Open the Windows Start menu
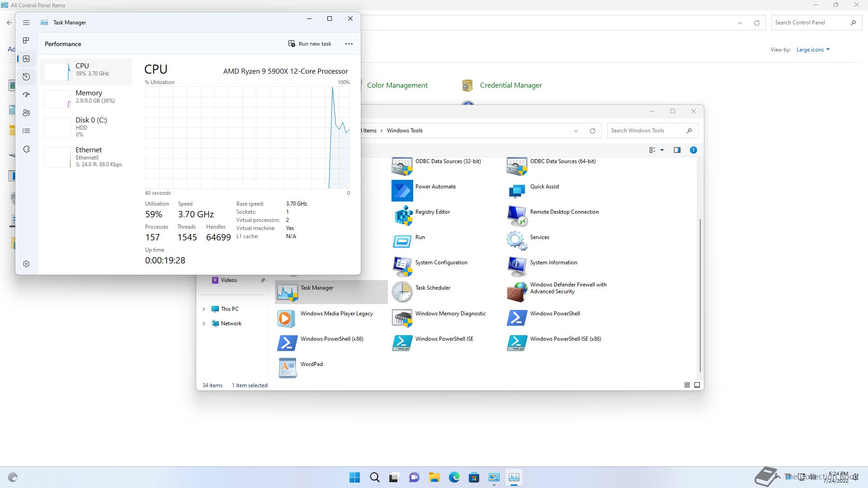Image resolution: width=868 pixels, height=488 pixels. coord(354,477)
